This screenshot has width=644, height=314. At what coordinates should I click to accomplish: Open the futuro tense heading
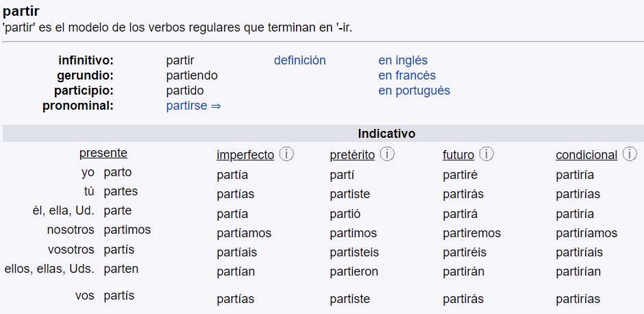[458, 155]
